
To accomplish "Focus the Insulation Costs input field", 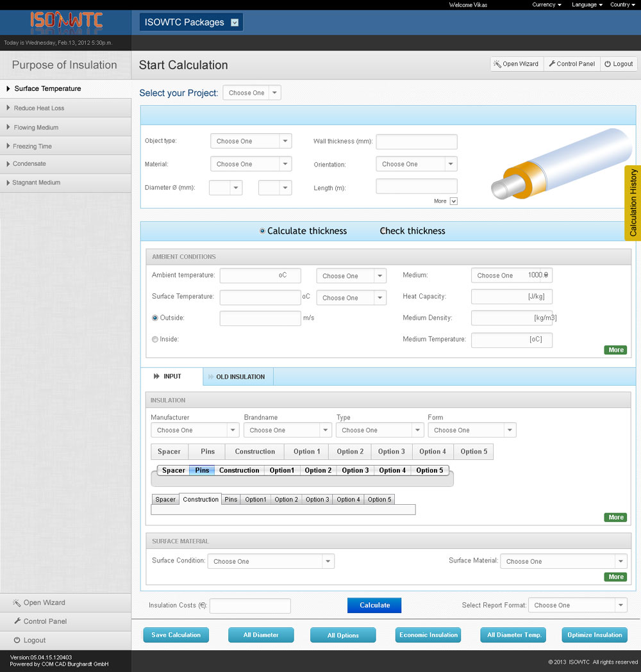I will click(x=250, y=606).
